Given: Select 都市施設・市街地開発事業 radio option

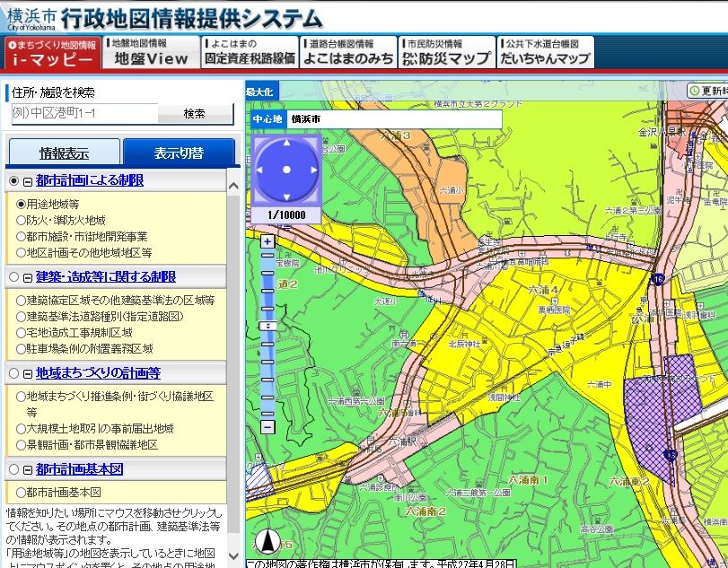Looking at the screenshot, I should pyautogui.click(x=21, y=237).
